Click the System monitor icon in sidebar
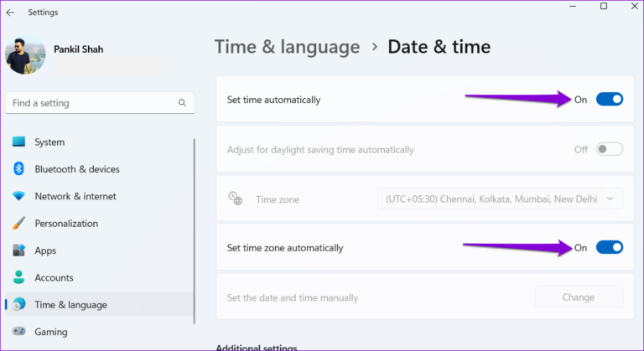644x351 pixels. pyautogui.click(x=18, y=142)
